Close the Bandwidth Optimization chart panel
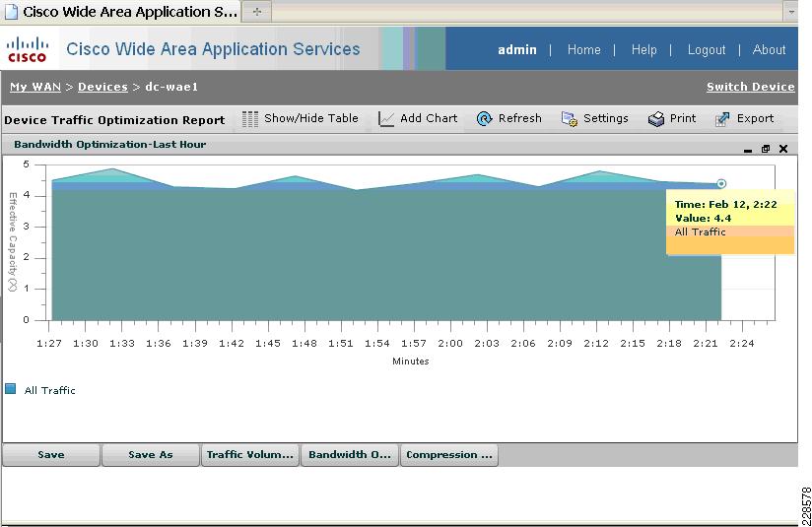 tap(783, 149)
